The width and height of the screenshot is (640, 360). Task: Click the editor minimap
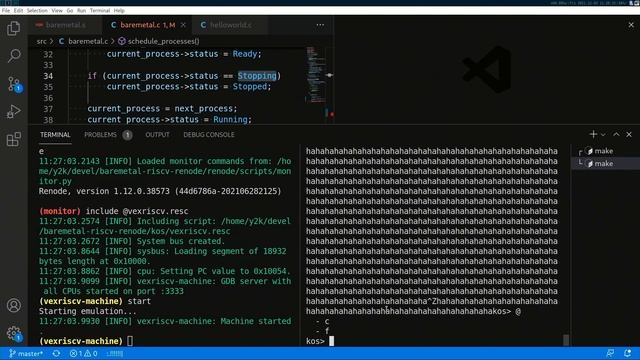point(316,76)
